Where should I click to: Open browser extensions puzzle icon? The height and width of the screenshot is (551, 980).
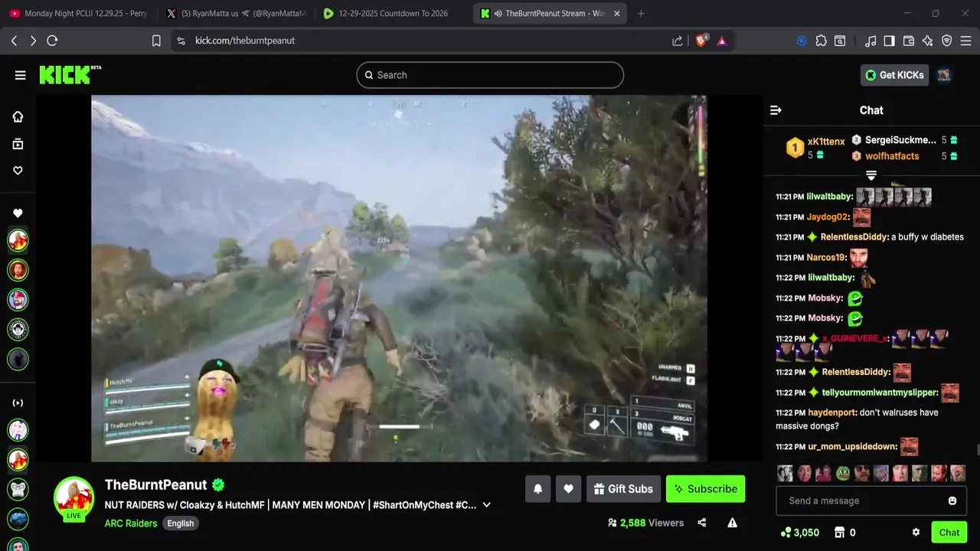[x=822, y=41]
